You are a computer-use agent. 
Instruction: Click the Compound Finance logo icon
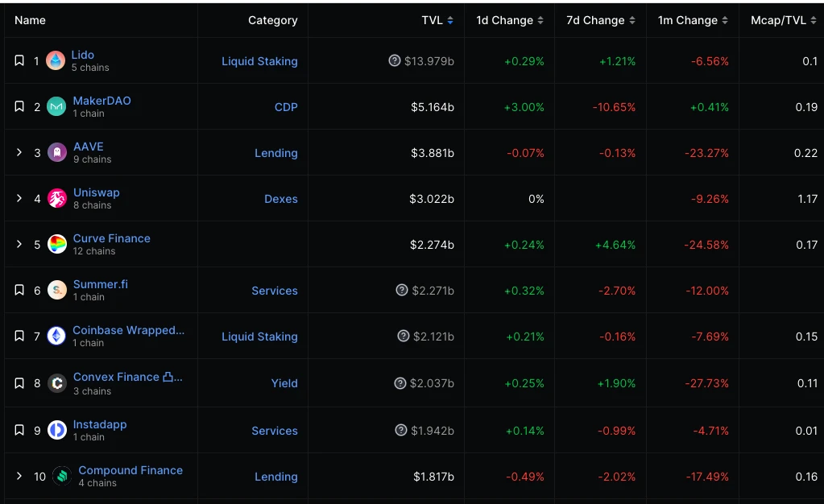62,477
